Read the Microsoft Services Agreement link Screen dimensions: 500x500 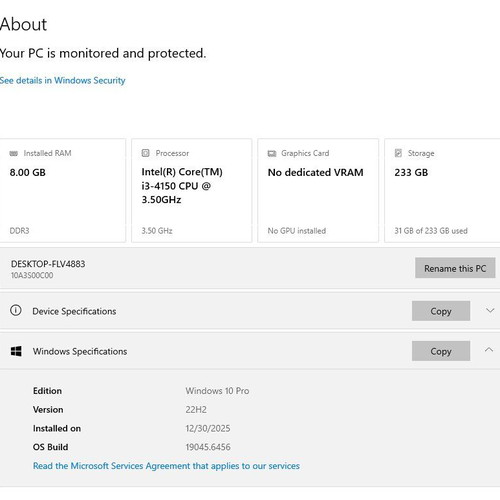(x=166, y=466)
